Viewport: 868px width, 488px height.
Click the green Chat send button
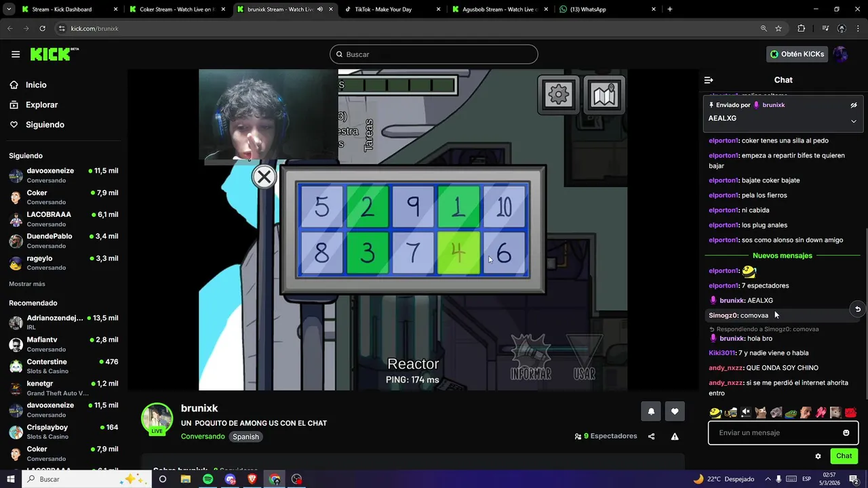click(x=844, y=456)
